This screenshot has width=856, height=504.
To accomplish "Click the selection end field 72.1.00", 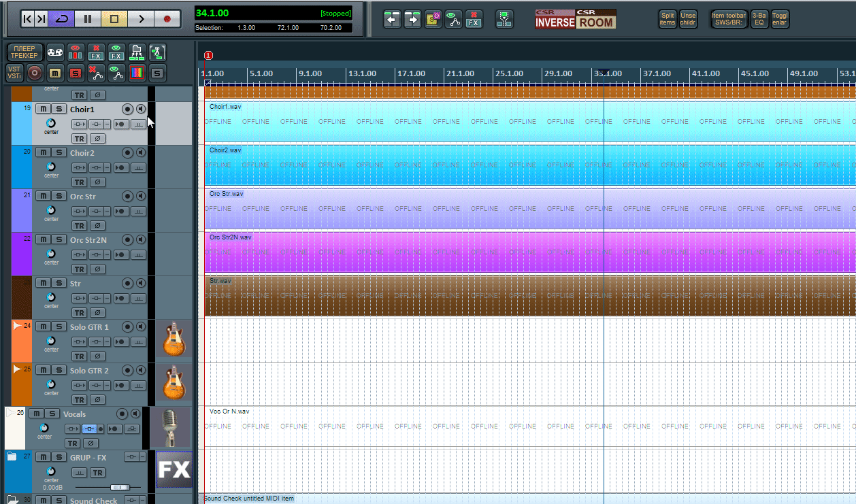I will pos(288,28).
